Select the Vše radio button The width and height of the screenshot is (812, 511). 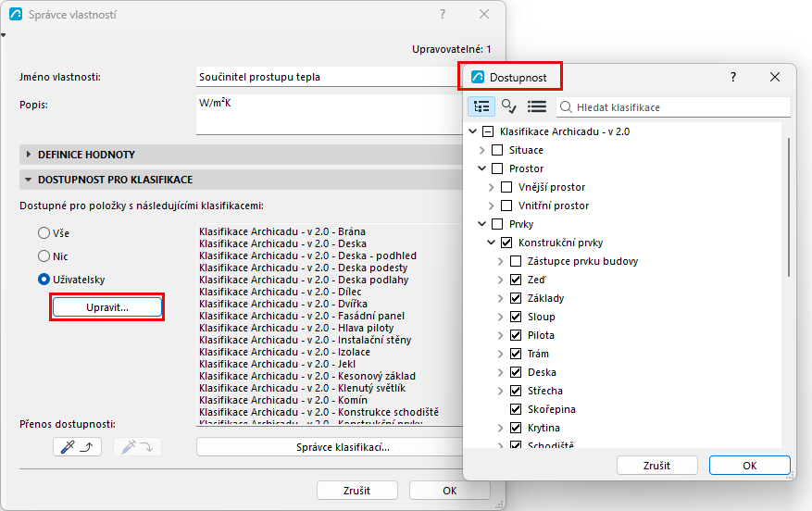tap(44, 233)
